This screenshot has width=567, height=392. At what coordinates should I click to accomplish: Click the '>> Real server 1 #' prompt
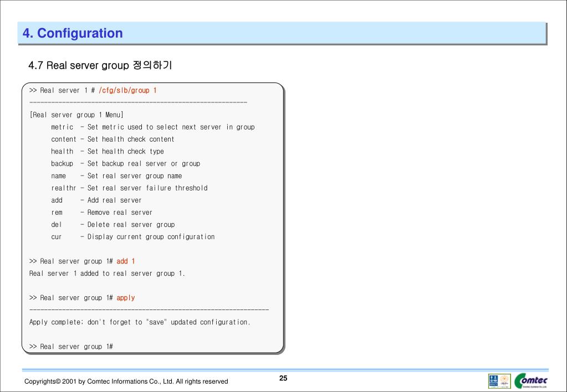click(62, 90)
